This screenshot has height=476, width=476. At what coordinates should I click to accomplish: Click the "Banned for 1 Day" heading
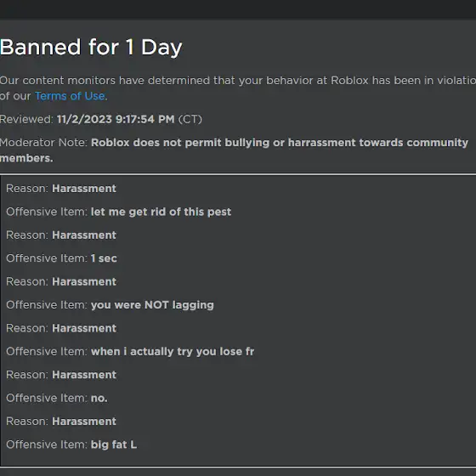coord(91,48)
